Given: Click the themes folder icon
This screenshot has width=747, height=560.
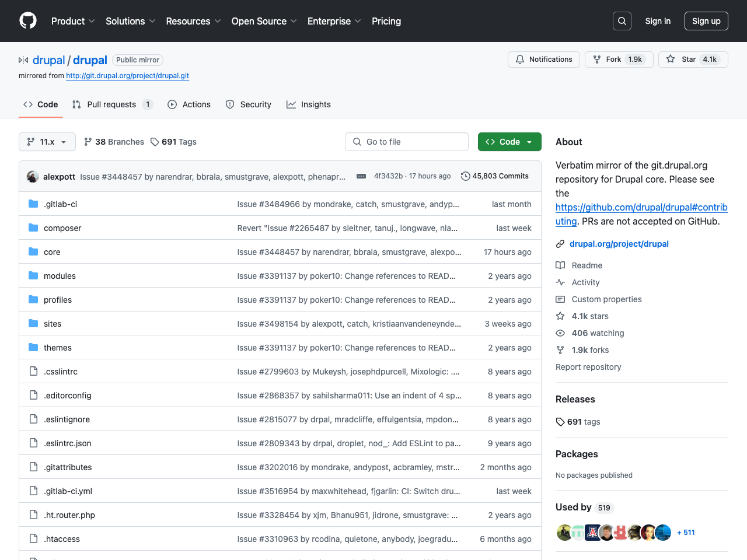Looking at the screenshot, I should [x=33, y=348].
